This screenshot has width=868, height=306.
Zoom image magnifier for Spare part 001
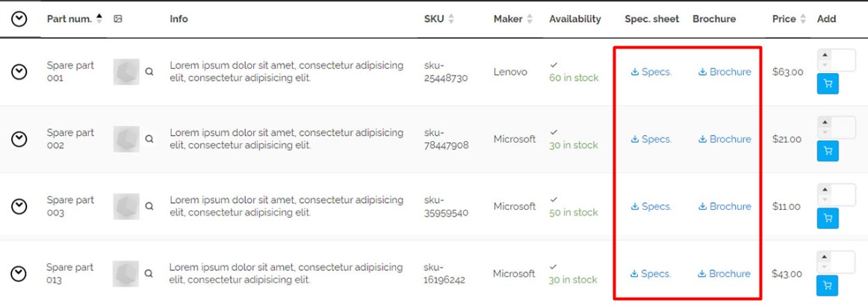[x=149, y=72]
